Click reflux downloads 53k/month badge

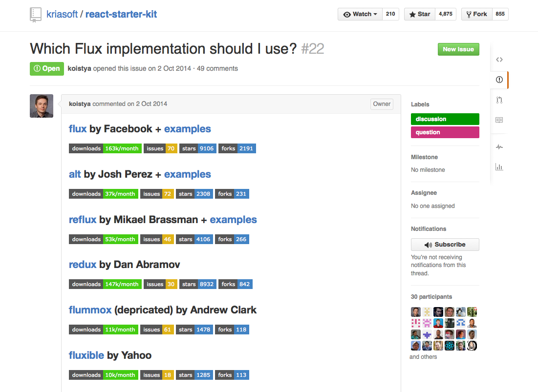point(104,239)
